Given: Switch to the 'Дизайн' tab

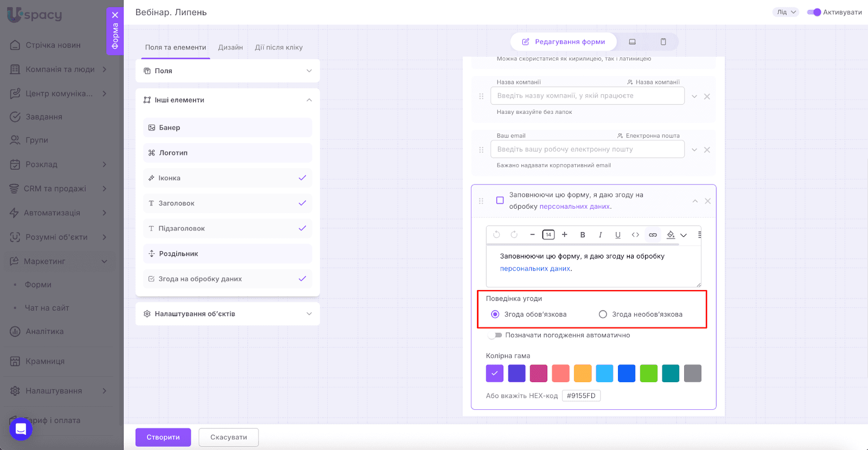Looking at the screenshot, I should coord(231,48).
